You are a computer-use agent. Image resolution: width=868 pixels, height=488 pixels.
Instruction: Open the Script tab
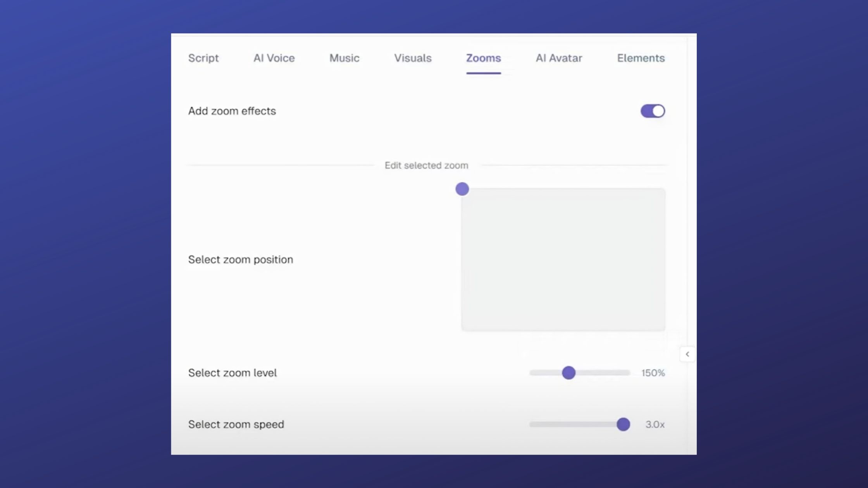203,58
